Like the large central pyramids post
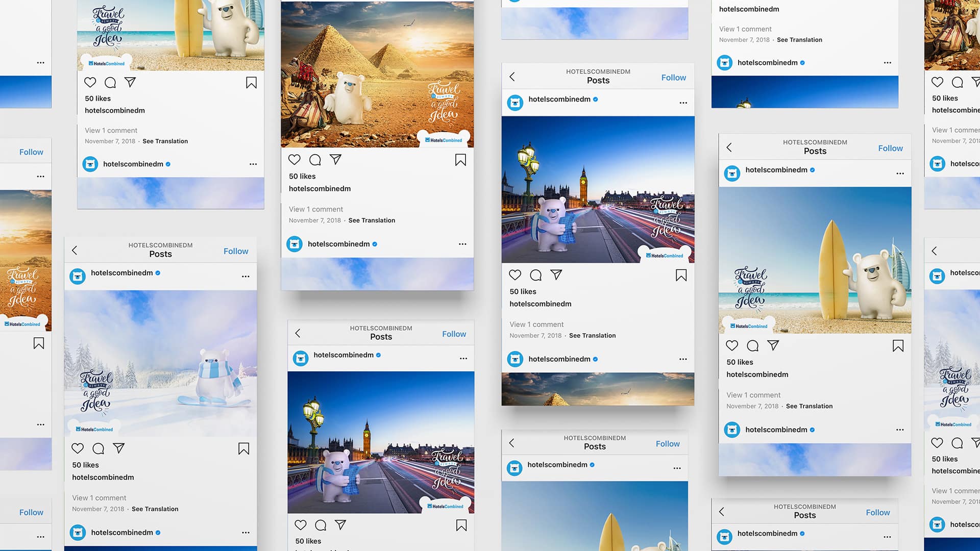Image resolution: width=980 pixels, height=551 pixels. (x=295, y=160)
